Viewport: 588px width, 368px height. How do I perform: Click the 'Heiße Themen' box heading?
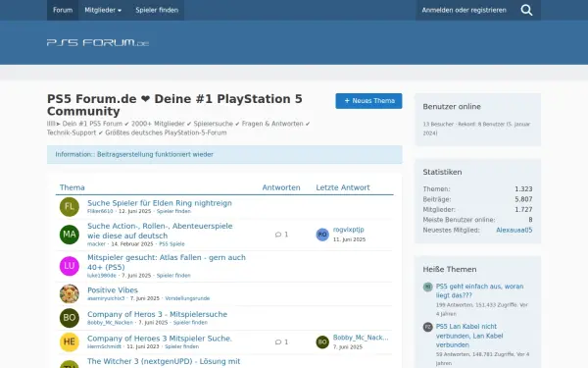[450, 270]
